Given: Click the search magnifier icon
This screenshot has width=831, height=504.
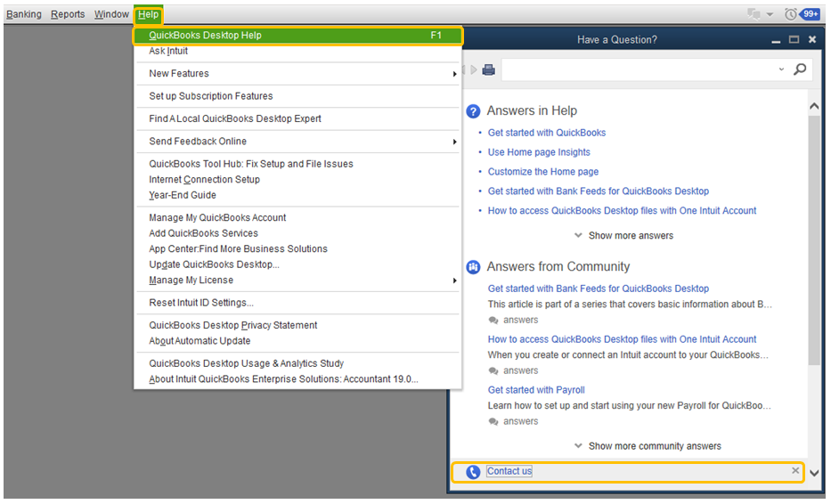Looking at the screenshot, I should click(x=800, y=69).
